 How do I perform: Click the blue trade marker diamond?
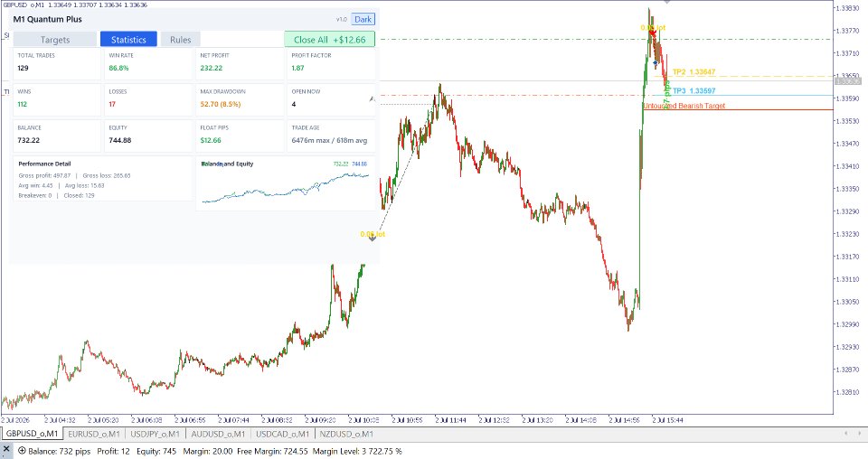[x=656, y=63]
